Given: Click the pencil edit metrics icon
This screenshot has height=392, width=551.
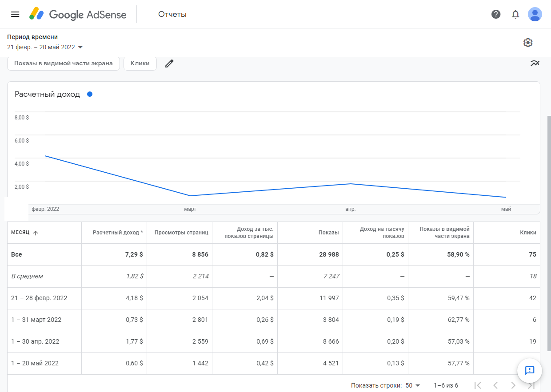Looking at the screenshot, I should (169, 63).
